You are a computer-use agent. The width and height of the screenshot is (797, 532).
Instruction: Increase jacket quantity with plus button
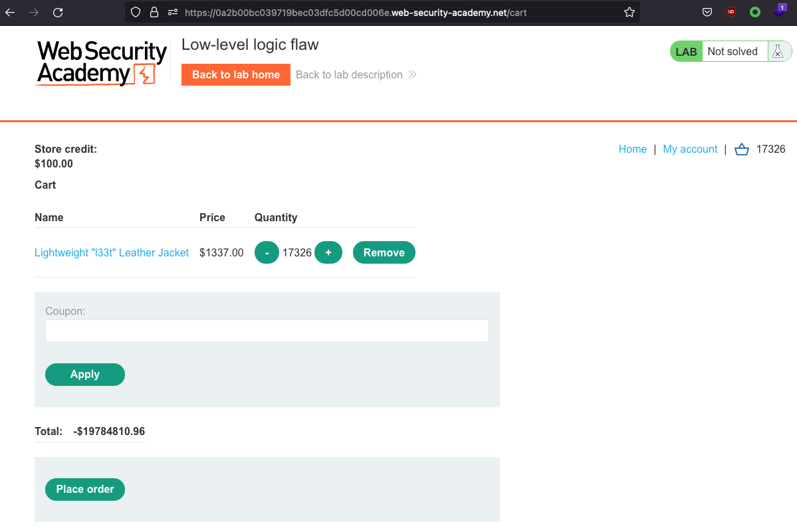pyautogui.click(x=328, y=252)
